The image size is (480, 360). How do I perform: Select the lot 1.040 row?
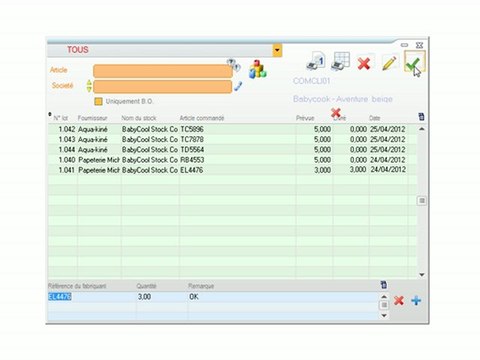(232, 160)
